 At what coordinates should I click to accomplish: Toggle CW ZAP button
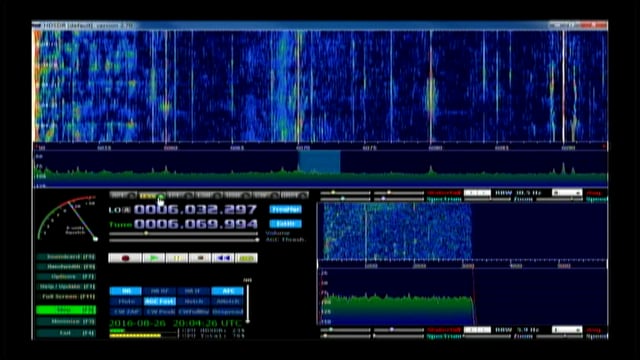[x=126, y=311]
